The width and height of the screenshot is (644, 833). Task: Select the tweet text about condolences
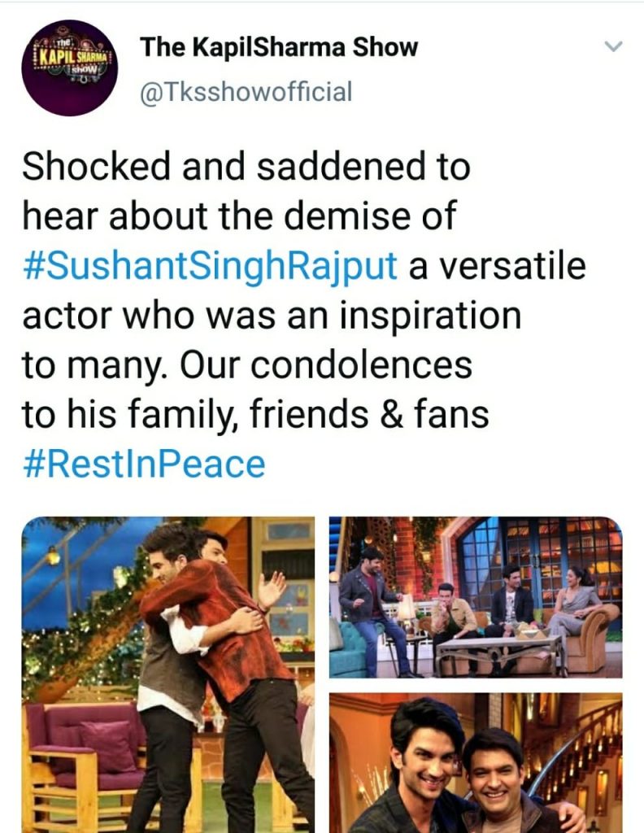[x=303, y=315]
